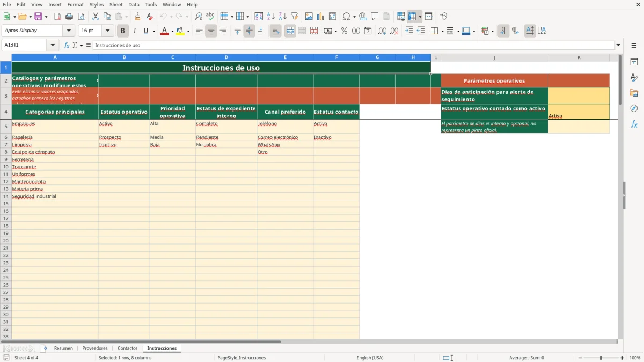Image resolution: width=644 pixels, height=362 pixels.
Task: Click the Sort dialog icon
Action: (x=259, y=17)
